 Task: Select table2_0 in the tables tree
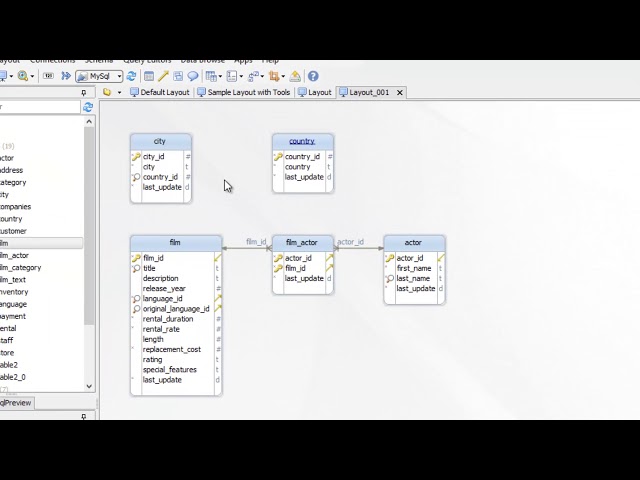click(13, 377)
